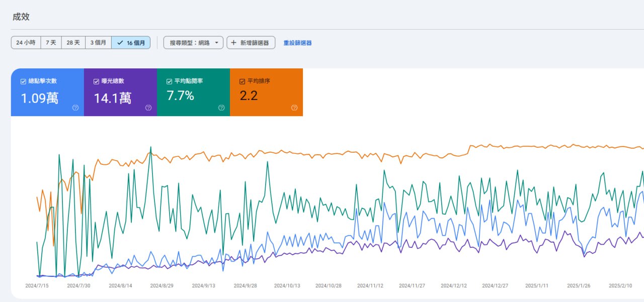Click plus icon in 新增篩選器 button
The image size is (644, 302).
(x=233, y=43)
